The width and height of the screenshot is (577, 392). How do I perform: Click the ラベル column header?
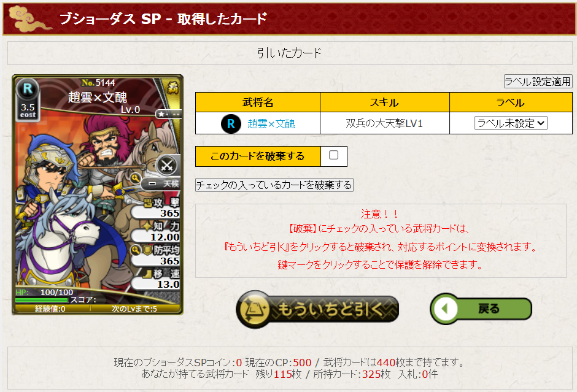[511, 102]
